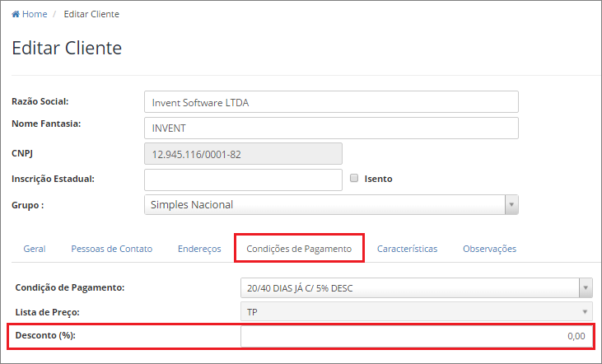This screenshot has width=602, height=364.
Task: Open Condição de Pagamento dropdown
Action: click(x=417, y=288)
